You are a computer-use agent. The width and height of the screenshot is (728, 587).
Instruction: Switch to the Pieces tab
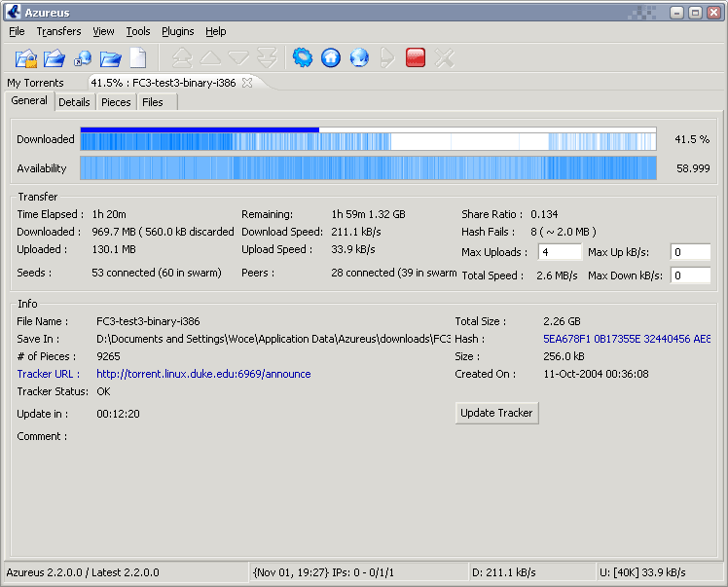click(x=116, y=102)
